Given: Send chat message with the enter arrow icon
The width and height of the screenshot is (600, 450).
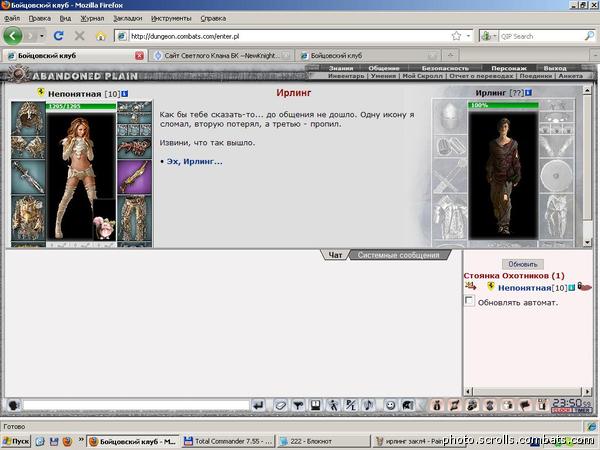Looking at the screenshot, I should click(x=258, y=405).
